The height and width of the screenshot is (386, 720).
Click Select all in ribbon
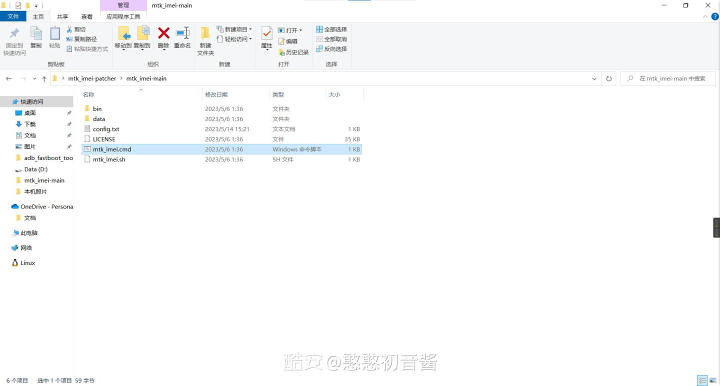click(331, 29)
